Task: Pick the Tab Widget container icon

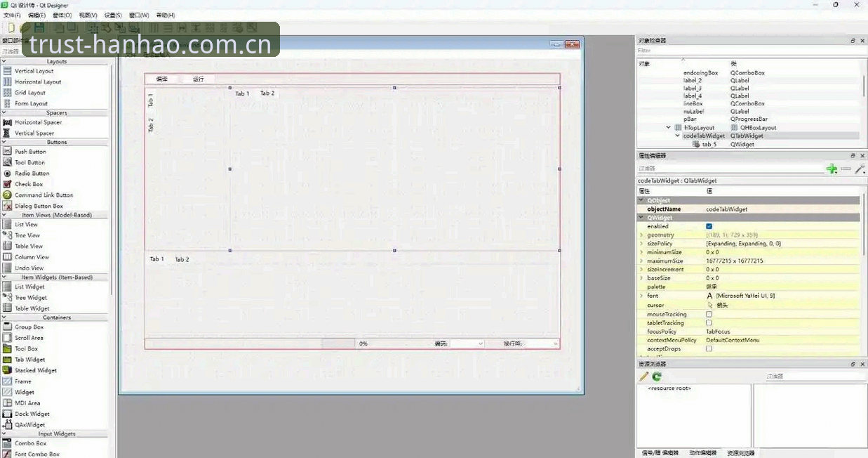Action: click(x=8, y=360)
